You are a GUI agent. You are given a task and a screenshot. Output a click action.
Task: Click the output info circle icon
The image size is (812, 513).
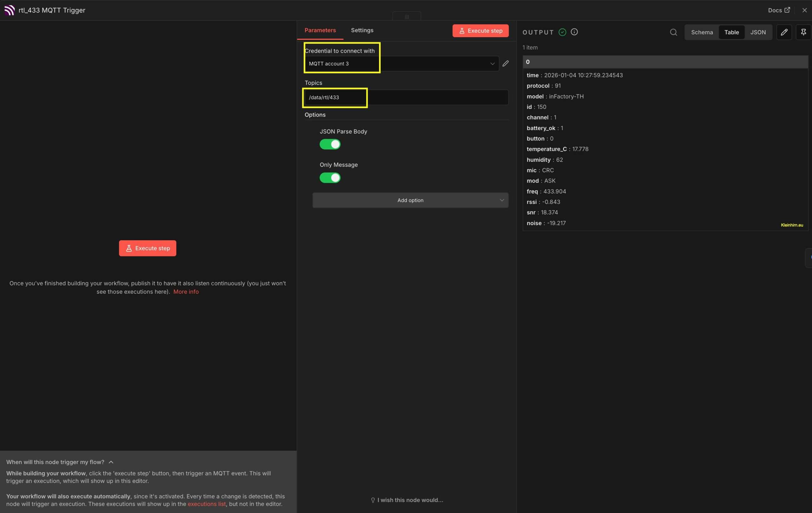(574, 32)
